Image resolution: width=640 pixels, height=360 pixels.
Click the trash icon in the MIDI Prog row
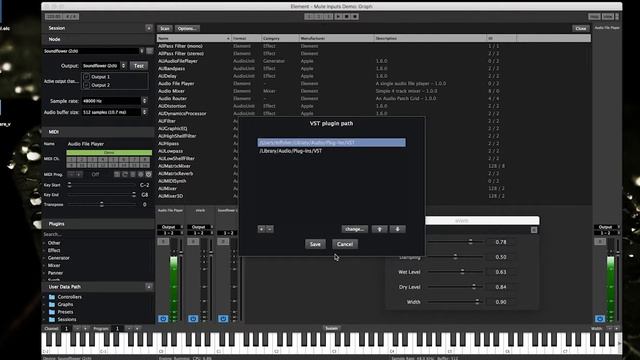click(x=133, y=174)
